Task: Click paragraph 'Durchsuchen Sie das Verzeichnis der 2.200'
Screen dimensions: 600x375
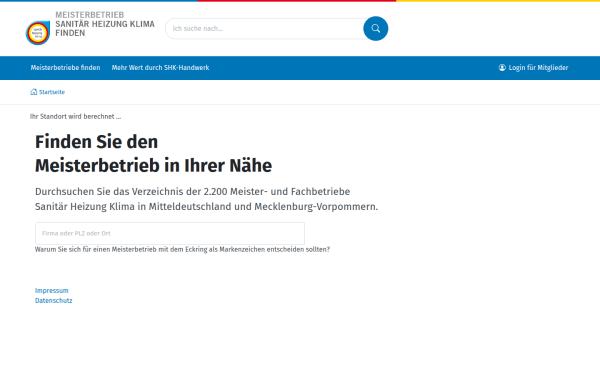Action: click(206, 199)
